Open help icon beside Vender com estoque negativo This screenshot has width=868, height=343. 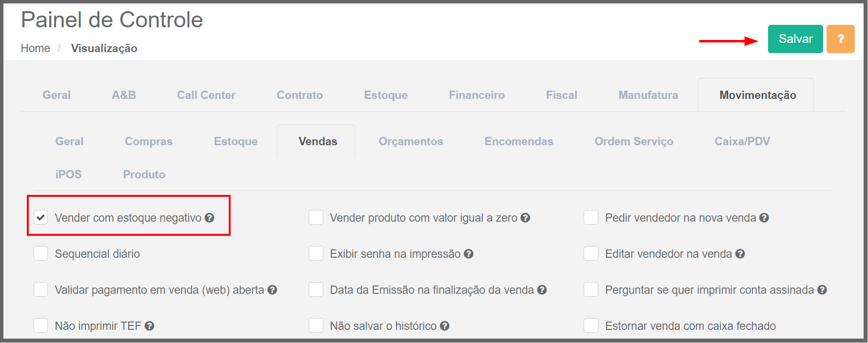click(x=209, y=218)
